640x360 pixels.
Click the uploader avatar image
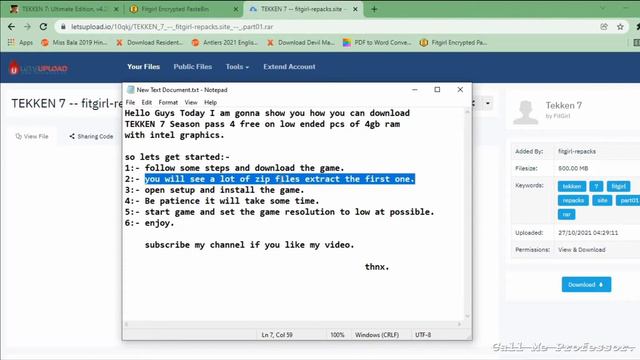[525, 112]
